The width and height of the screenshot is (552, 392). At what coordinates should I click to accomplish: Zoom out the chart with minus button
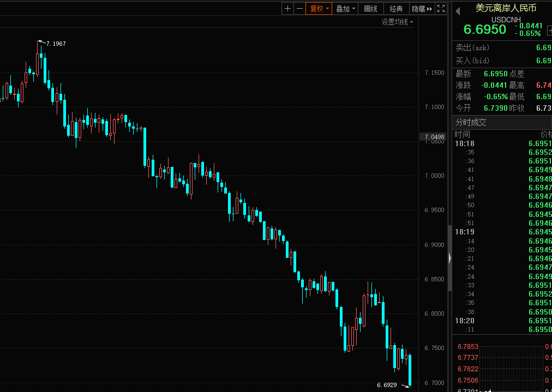tap(299, 9)
